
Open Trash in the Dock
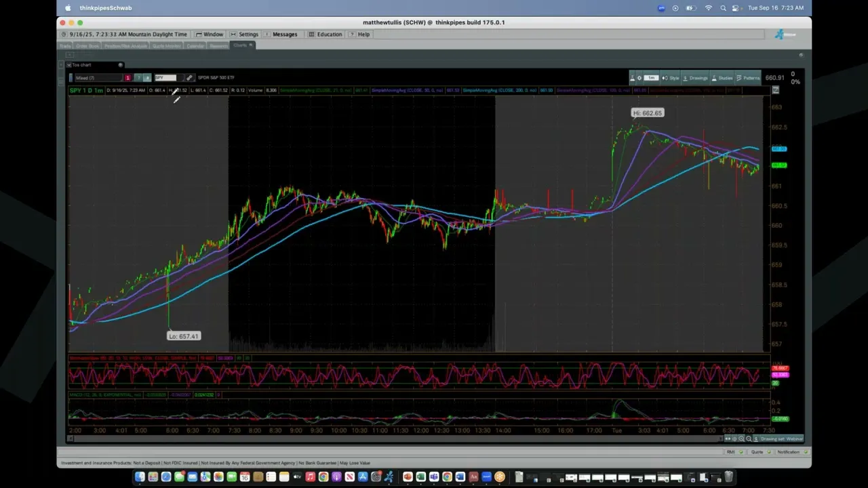tap(728, 477)
